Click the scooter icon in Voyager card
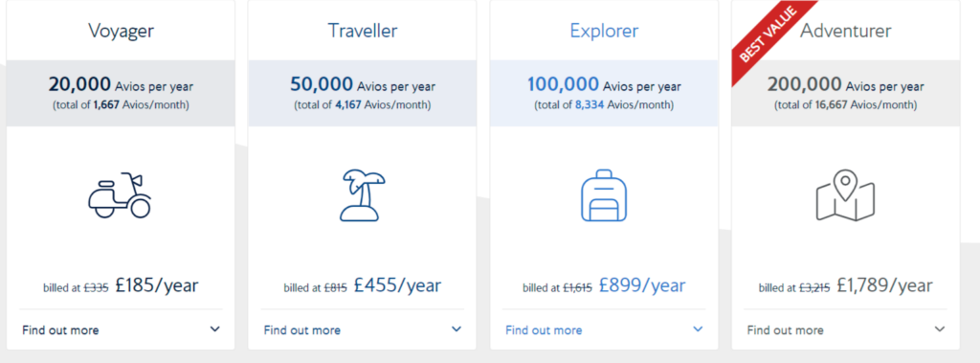Viewport: 980px width, 363px height. point(120,194)
